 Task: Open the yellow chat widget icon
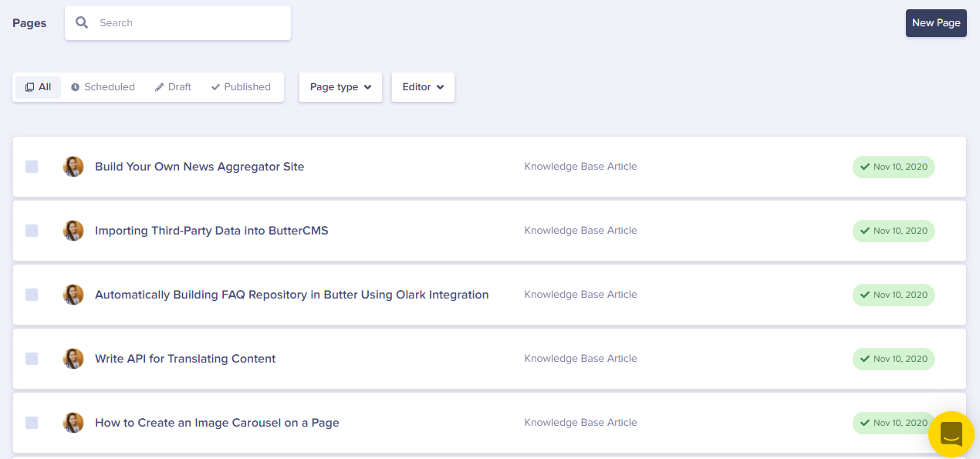point(951,434)
